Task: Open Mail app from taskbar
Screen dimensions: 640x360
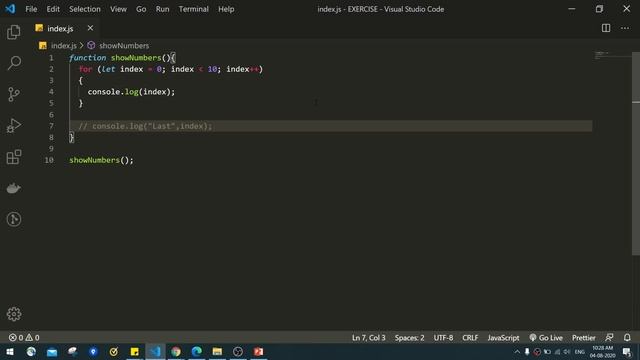Action: [x=52, y=351]
